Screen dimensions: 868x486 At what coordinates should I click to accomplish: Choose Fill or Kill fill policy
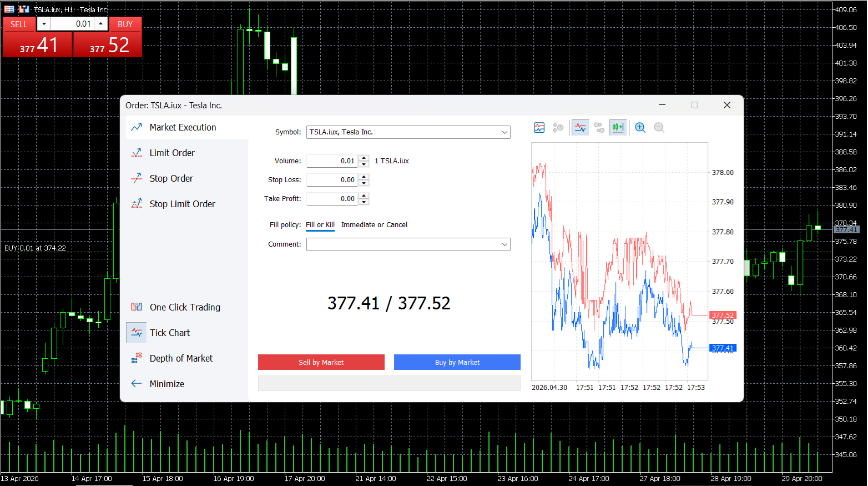320,225
